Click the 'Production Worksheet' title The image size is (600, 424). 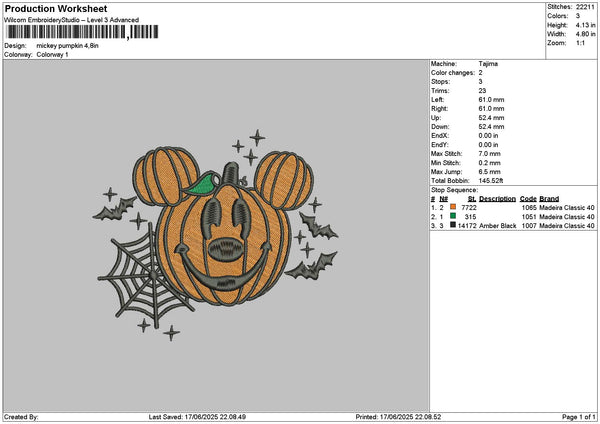pyautogui.click(x=56, y=8)
